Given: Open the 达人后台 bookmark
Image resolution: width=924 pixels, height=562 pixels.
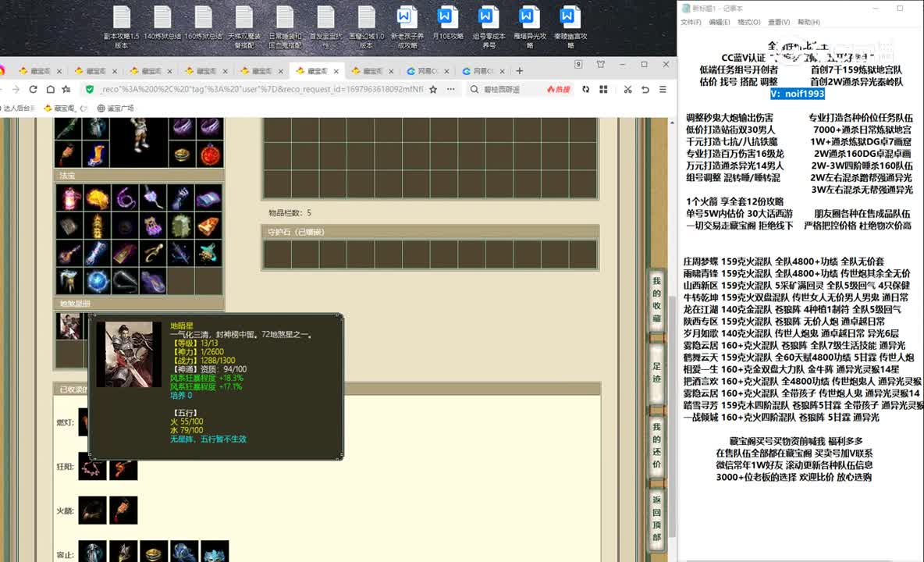Looking at the screenshot, I should coord(18,108).
